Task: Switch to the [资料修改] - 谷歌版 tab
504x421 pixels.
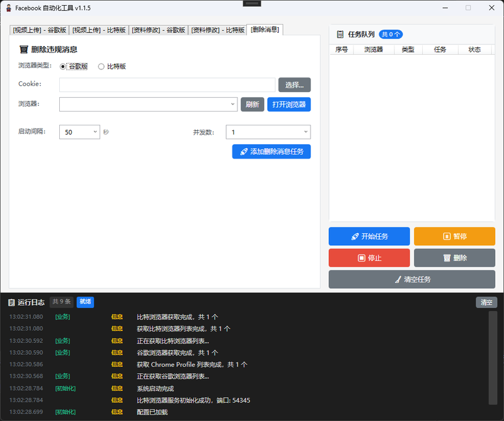Action: click(x=158, y=30)
